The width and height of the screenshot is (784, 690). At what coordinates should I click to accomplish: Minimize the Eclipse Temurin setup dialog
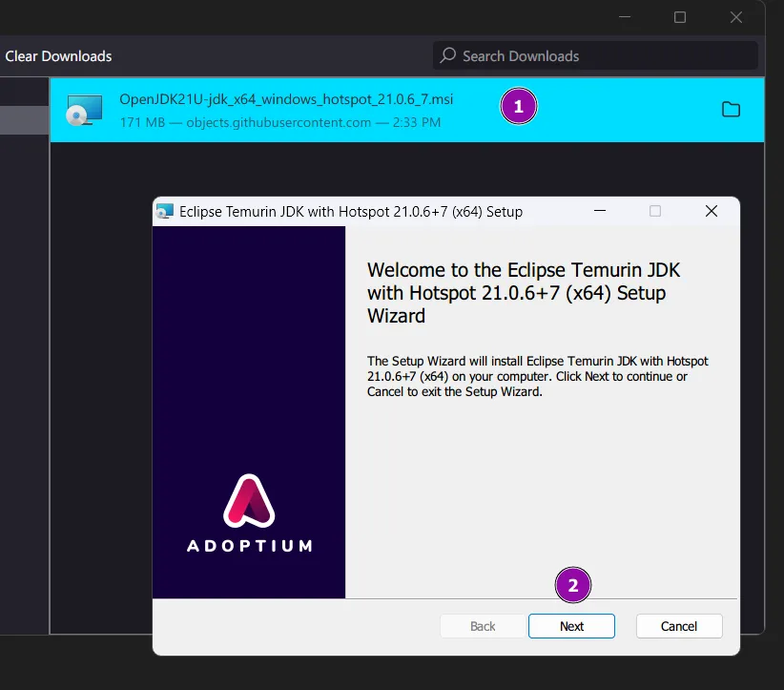[x=599, y=212]
